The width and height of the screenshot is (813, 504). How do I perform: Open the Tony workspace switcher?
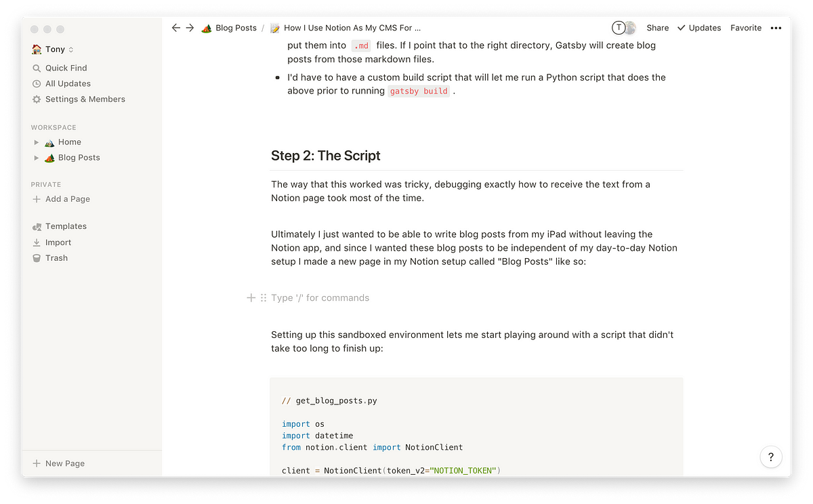click(x=53, y=49)
